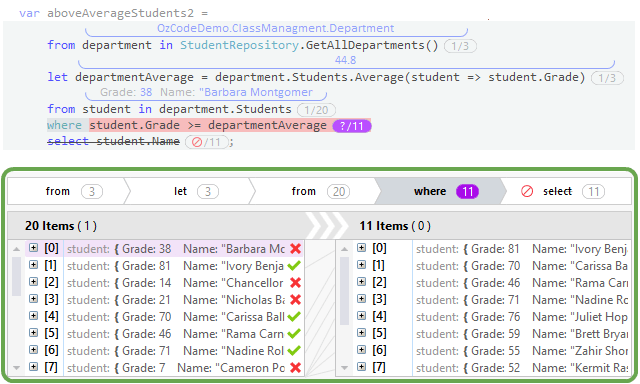Click red X next to Barbara row

click(296, 249)
